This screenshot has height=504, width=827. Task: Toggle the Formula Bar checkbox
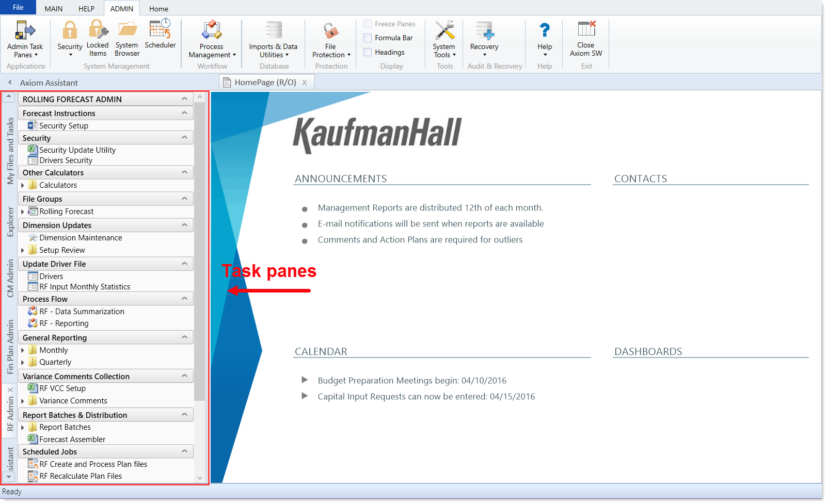(368, 38)
